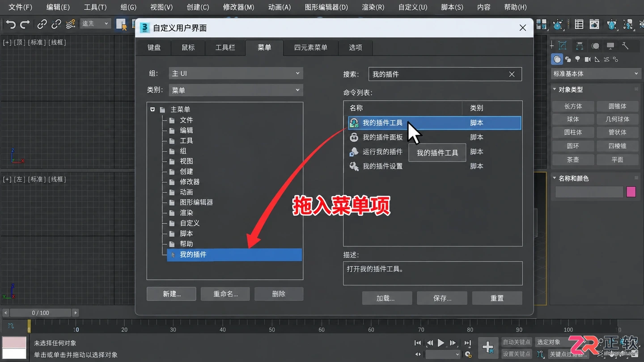Open 标准基本体 primitives dropdown
Screen dimensions: 644x362
[x=596, y=74]
